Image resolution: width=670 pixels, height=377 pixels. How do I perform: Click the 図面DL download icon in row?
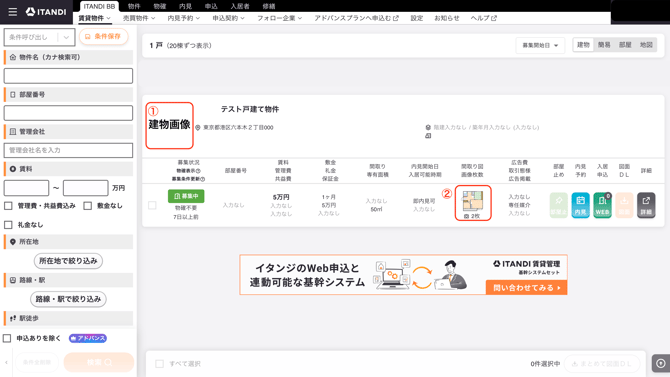[624, 205]
